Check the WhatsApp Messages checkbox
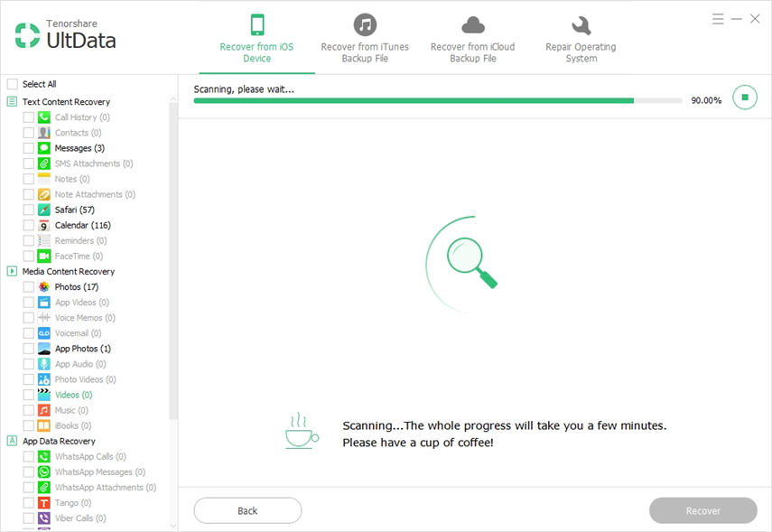772x532 pixels. pos(29,471)
